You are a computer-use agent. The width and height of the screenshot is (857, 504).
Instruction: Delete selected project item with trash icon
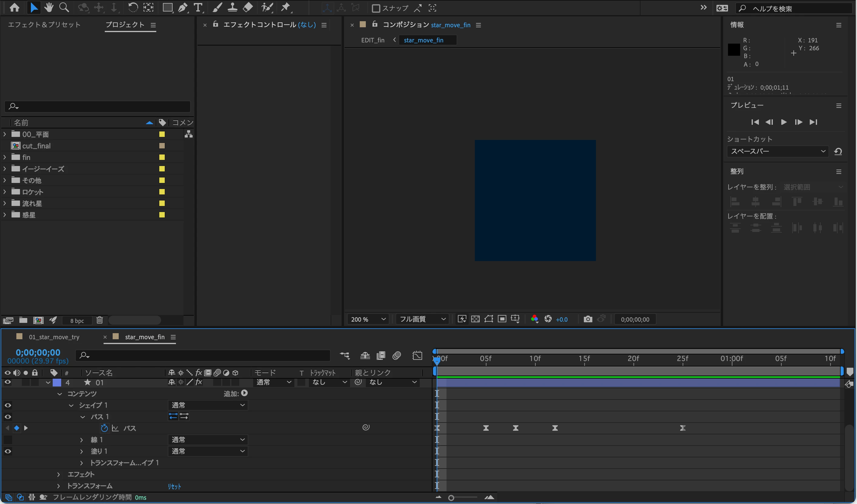(x=99, y=320)
